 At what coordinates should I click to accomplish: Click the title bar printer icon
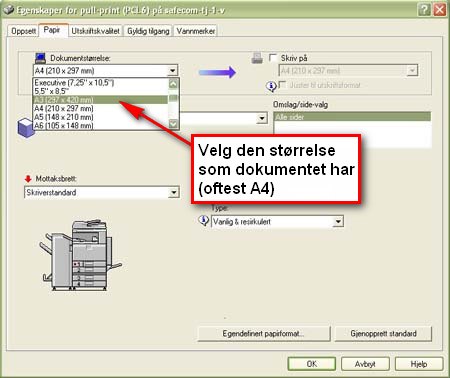pyautogui.click(x=8, y=10)
